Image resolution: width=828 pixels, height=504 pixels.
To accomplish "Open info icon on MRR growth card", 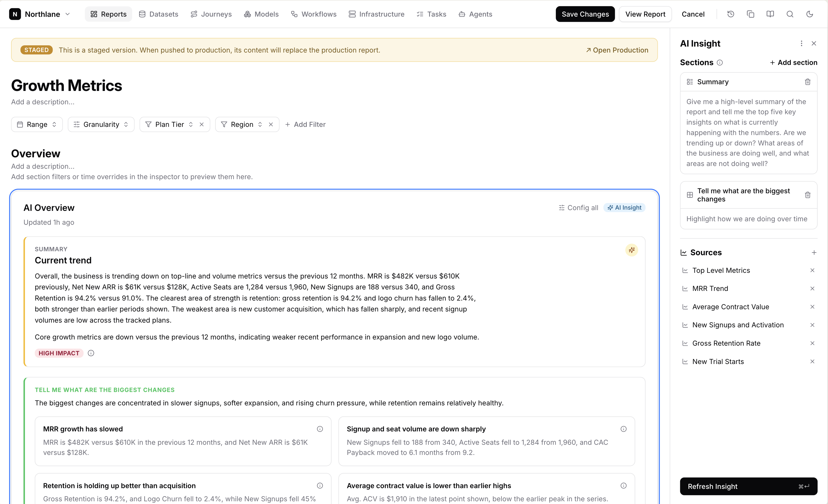I will click(320, 429).
